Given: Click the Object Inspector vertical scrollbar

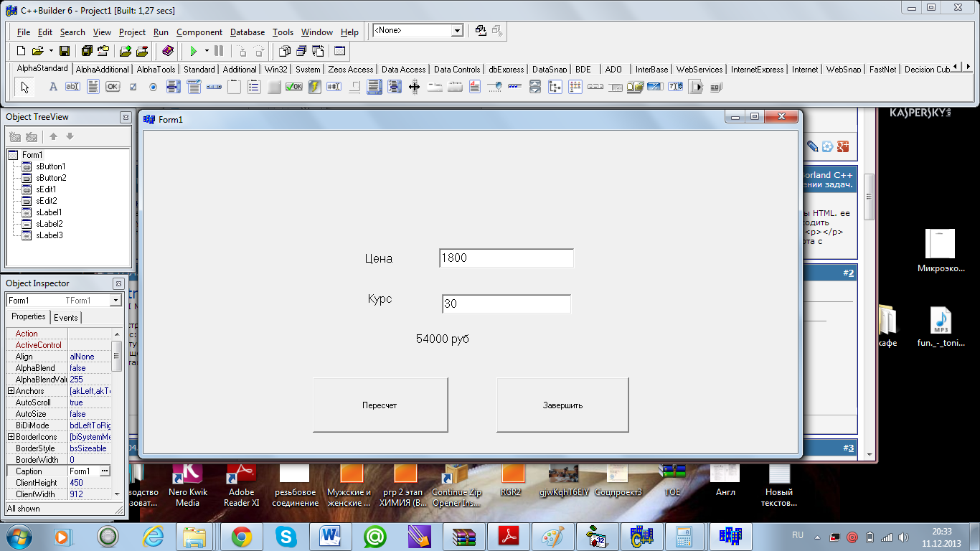Looking at the screenshot, I should tap(117, 414).
